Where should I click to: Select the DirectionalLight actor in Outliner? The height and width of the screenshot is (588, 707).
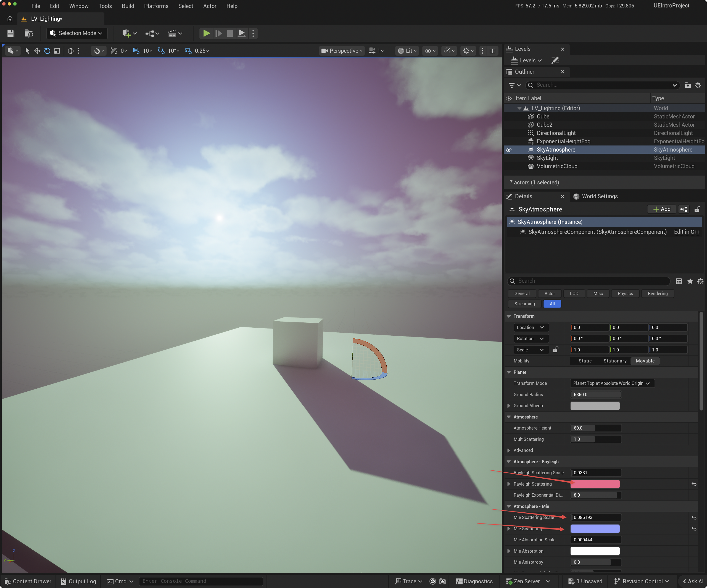coord(556,133)
